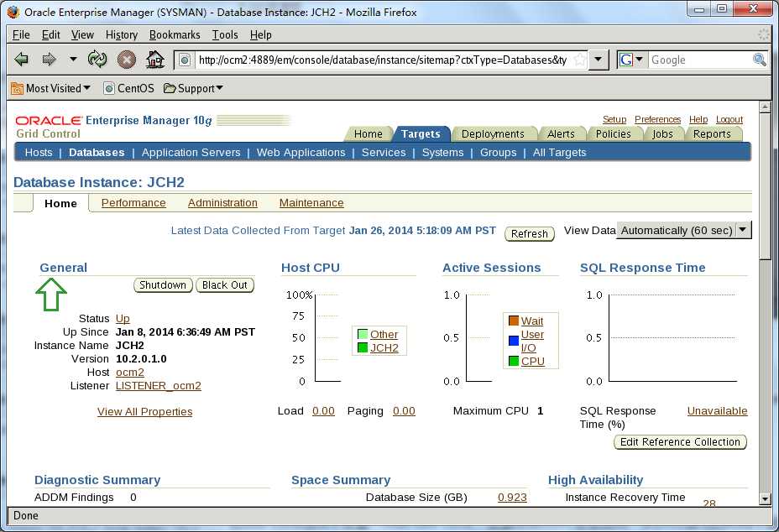Viewport: 779px width, 532px height.
Task: Select the Policies tab
Action: point(613,134)
